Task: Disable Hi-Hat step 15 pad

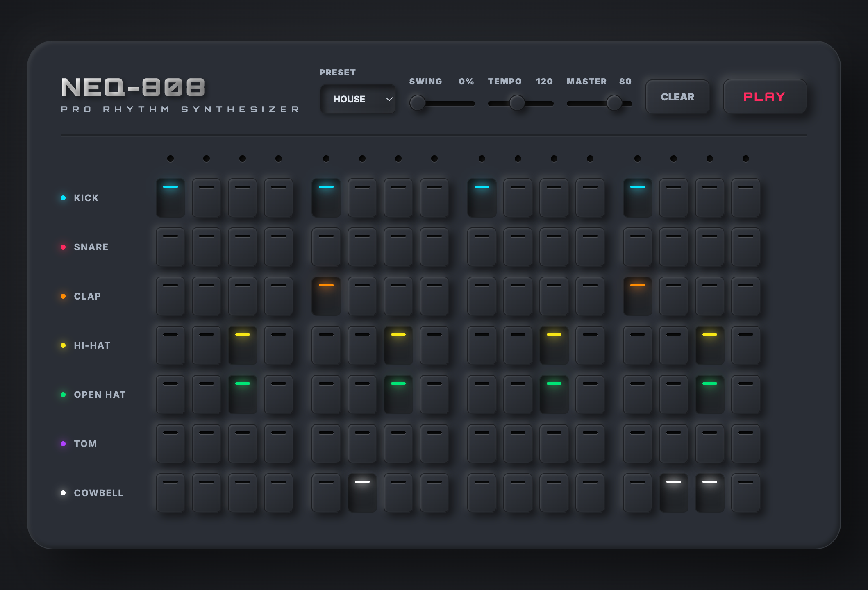Action: coord(710,345)
